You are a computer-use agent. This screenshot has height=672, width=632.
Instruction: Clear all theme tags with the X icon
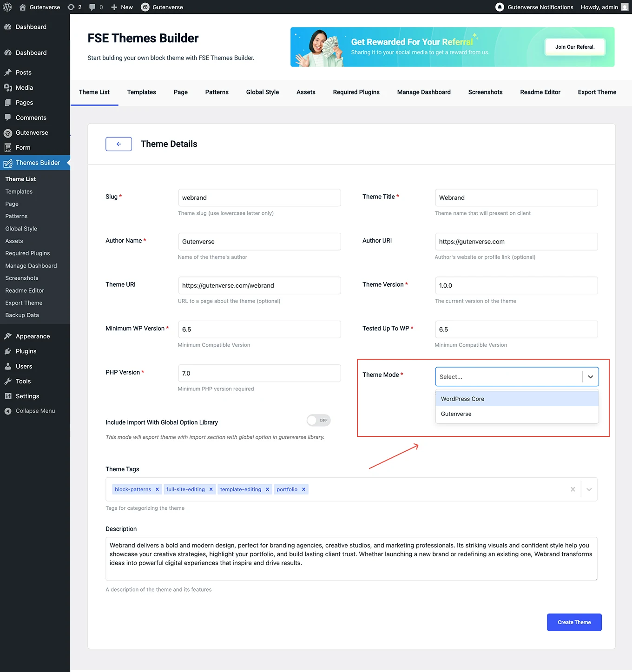click(573, 489)
